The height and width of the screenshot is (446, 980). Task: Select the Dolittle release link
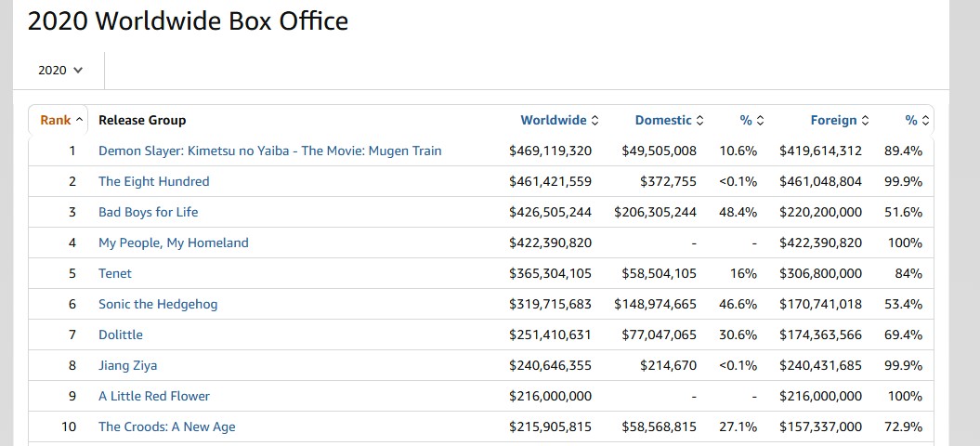(x=121, y=334)
